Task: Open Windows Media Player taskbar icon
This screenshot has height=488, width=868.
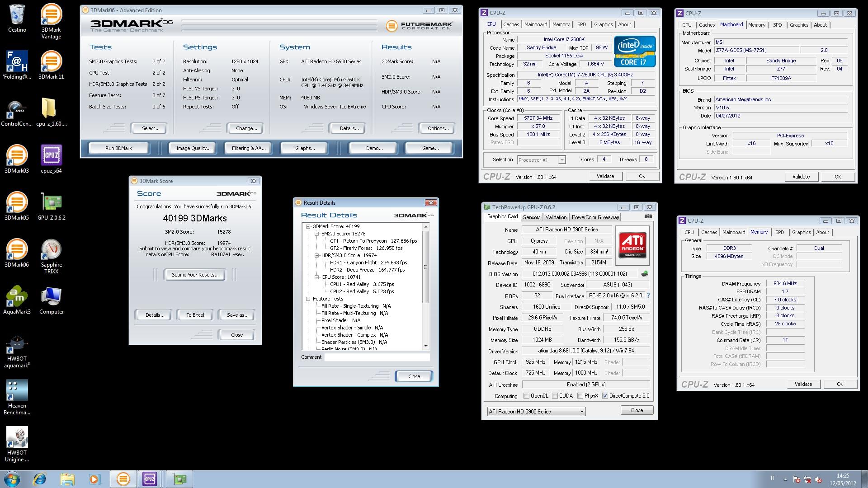Action: coord(94,479)
